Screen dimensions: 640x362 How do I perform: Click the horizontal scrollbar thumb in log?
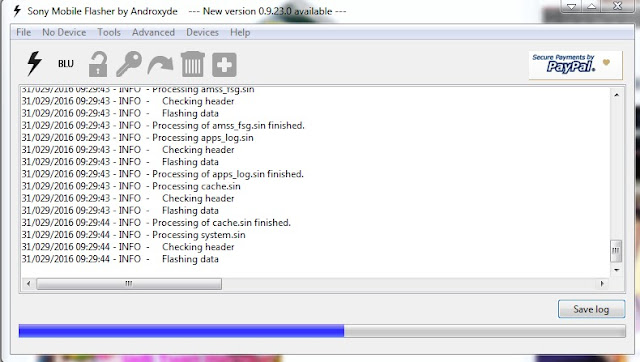tap(129, 284)
